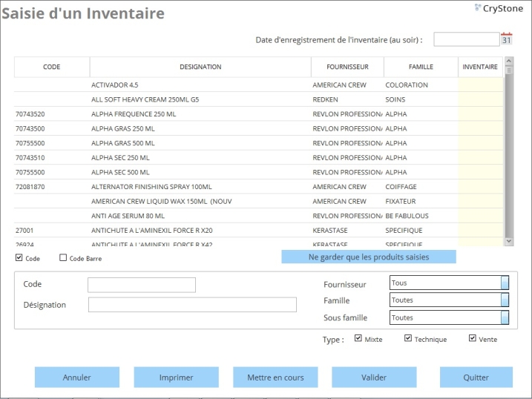Sort by the FAMILLE column header
The image size is (532, 399).
point(421,67)
